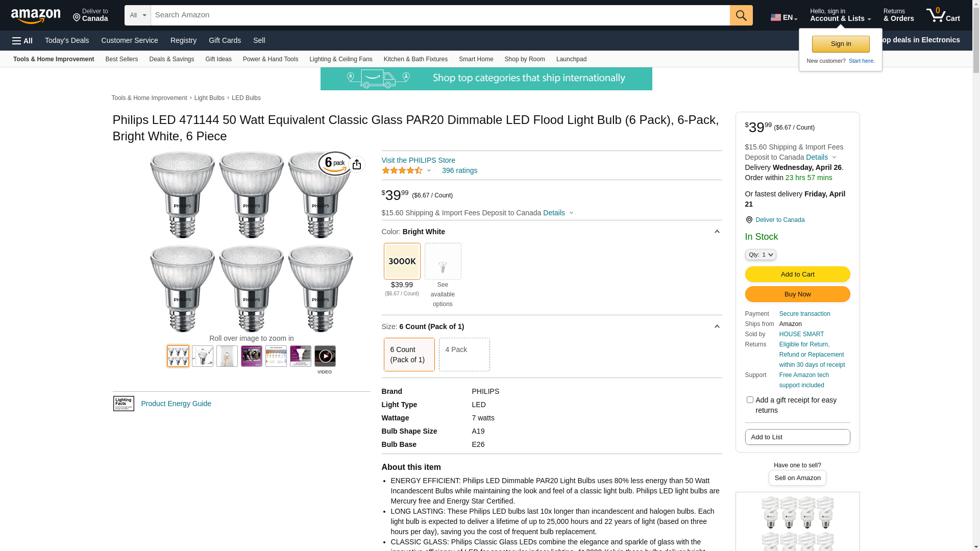Select the 4 Pack size option

pyautogui.click(x=464, y=355)
